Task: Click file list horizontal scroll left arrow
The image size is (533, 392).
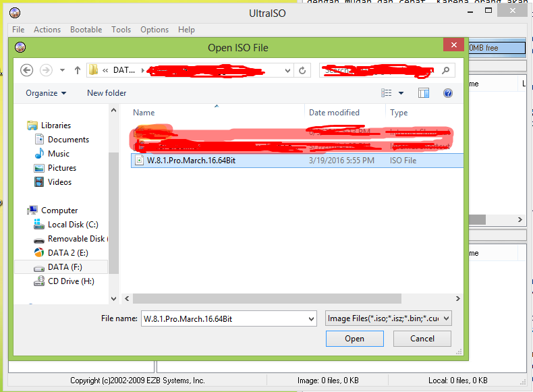Action: [127, 298]
